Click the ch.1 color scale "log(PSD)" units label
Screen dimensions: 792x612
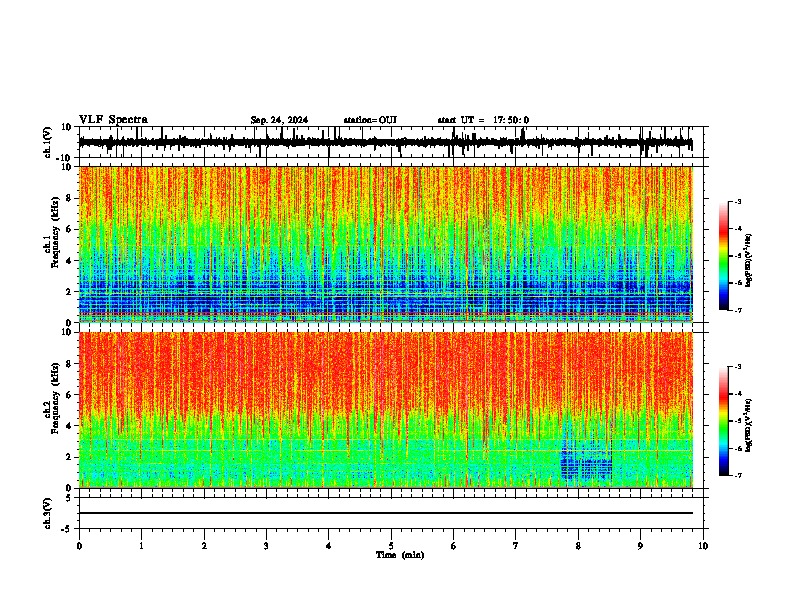749,261
